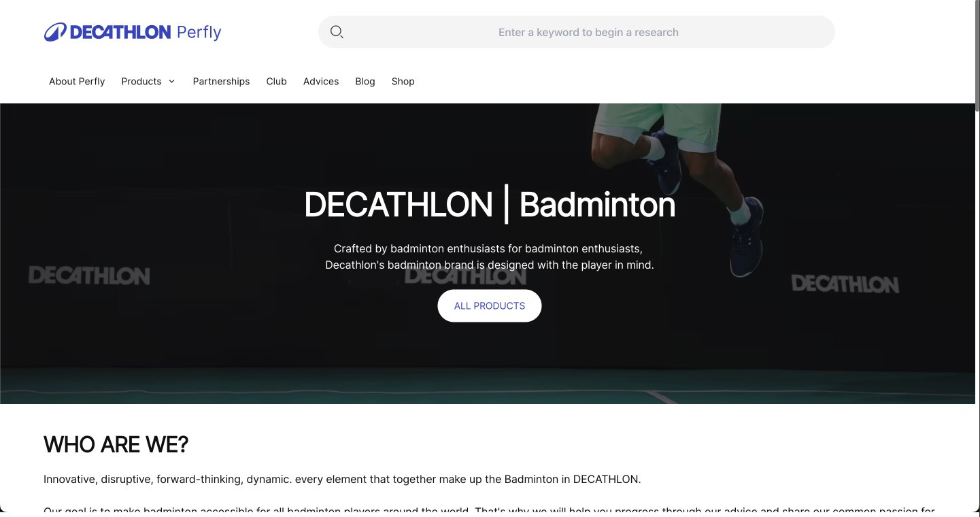Click the 'WHO ARE WE?' heading
980x517 pixels.
[116, 445]
